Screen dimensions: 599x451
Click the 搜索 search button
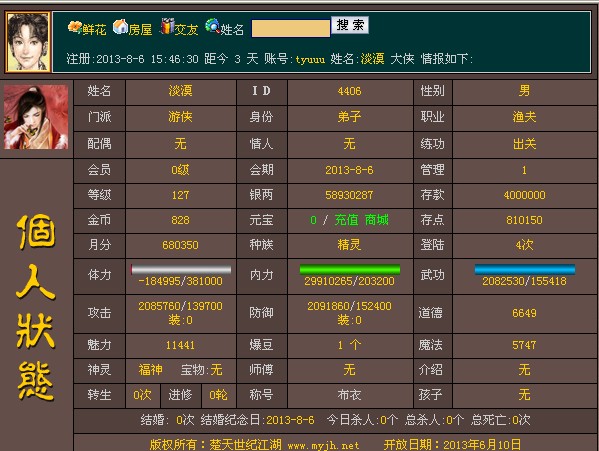(350, 25)
